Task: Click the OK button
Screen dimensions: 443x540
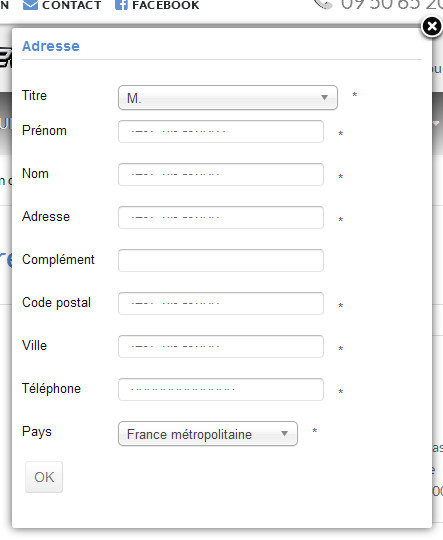Action: pyautogui.click(x=44, y=477)
